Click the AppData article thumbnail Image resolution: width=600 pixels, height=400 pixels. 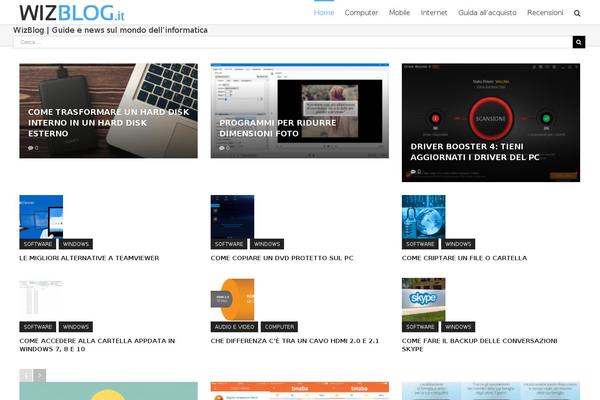coord(41,300)
